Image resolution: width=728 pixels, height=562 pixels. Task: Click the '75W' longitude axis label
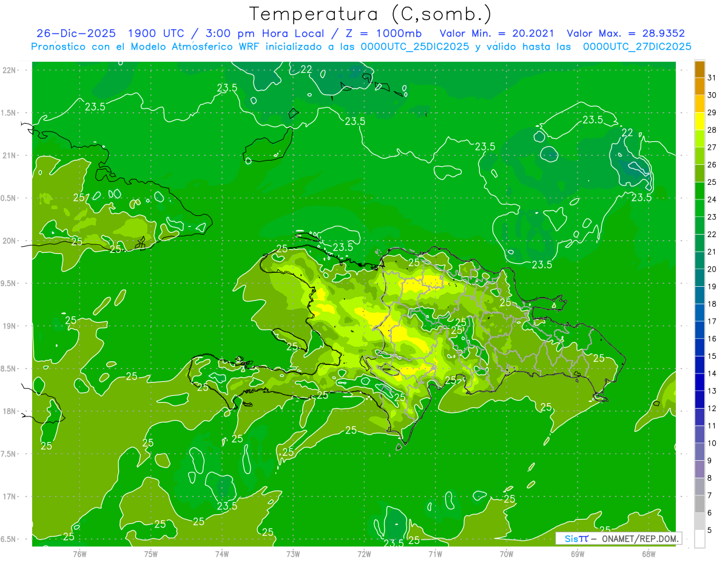click(x=150, y=554)
